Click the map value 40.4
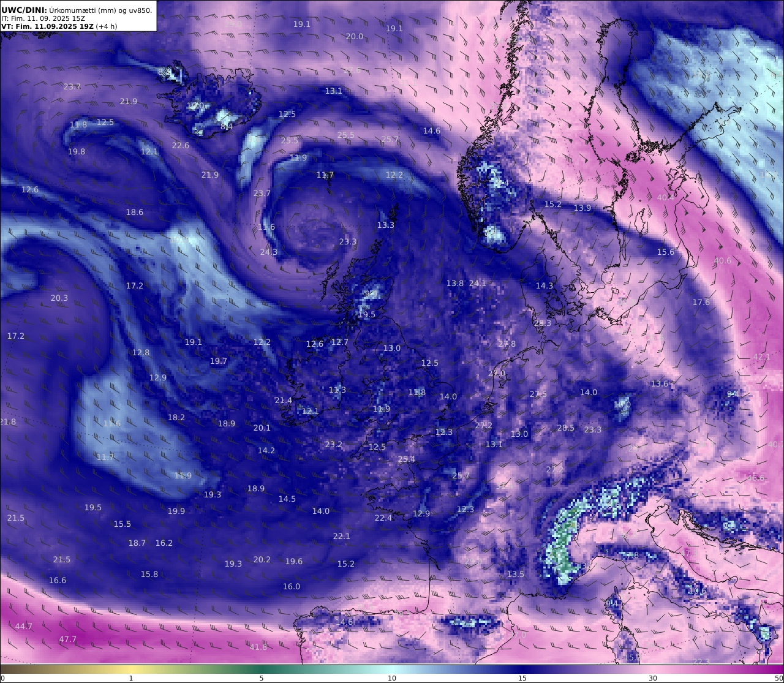This screenshot has width=784, height=683. click(666, 198)
